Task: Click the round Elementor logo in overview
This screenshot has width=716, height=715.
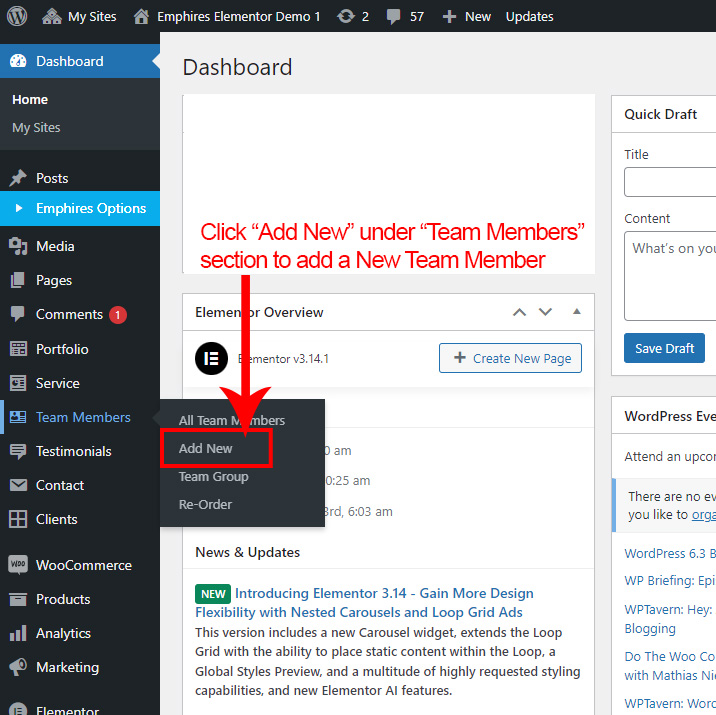Action: click(x=211, y=358)
